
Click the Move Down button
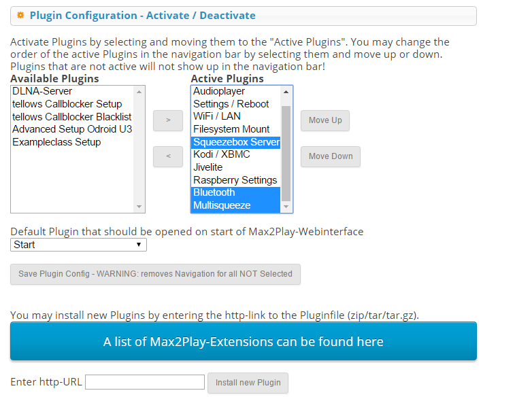click(x=331, y=156)
